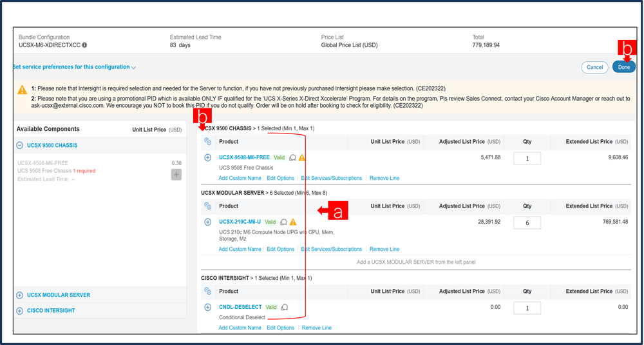The image size is (644, 345).
Task: Expand CISCO INTERSIGHT in Available Components
Action: [x=20, y=311]
